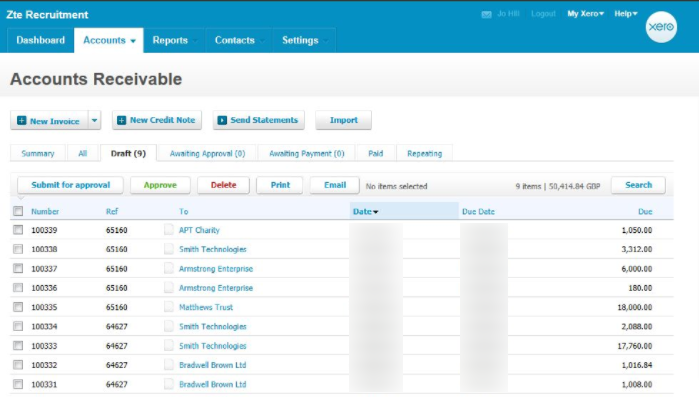The image size is (699, 397).
Task: Click the document icon beside Matthews Trust
Action: (169, 307)
